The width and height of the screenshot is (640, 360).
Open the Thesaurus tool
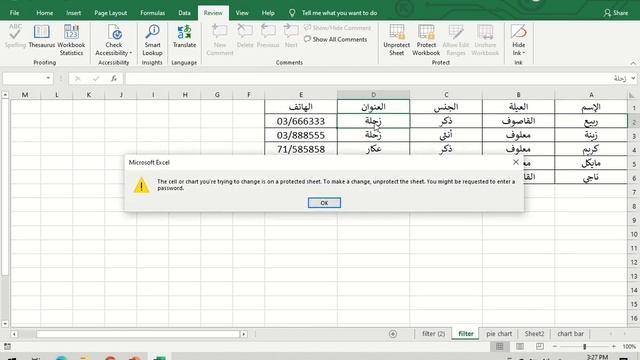point(41,36)
